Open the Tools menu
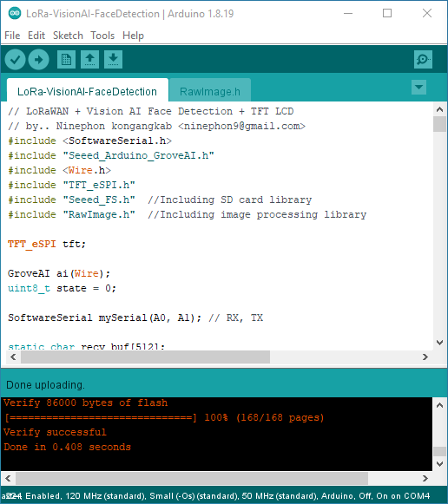The width and height of the screenshot is (448, 504). (102, 36)
